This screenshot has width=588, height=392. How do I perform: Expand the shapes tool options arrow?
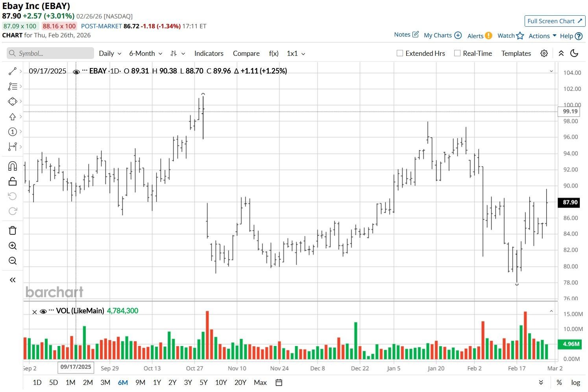click(20, 101)
